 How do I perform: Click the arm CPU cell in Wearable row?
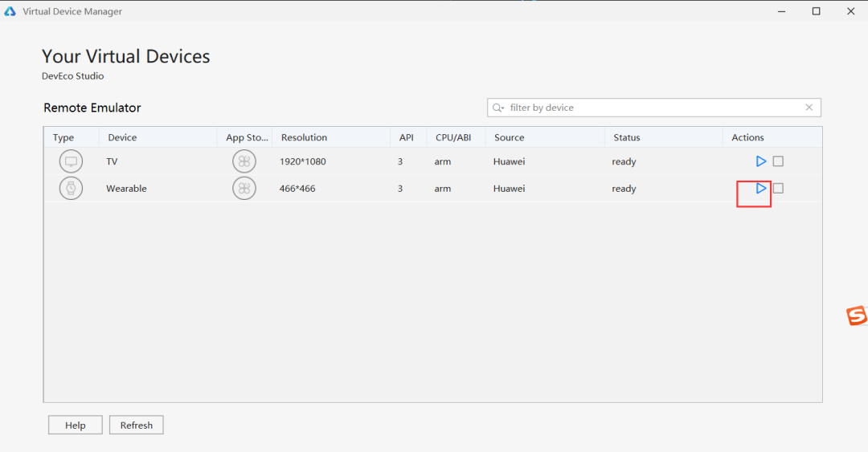click(x=443, y=188)
